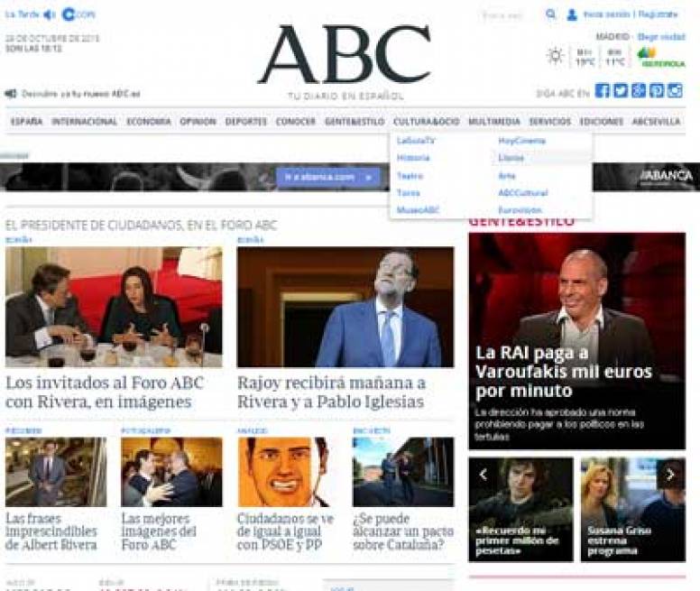Select Libros in the dropdown menu
Viewport: 700px width, 591px height.
[511, 158]
